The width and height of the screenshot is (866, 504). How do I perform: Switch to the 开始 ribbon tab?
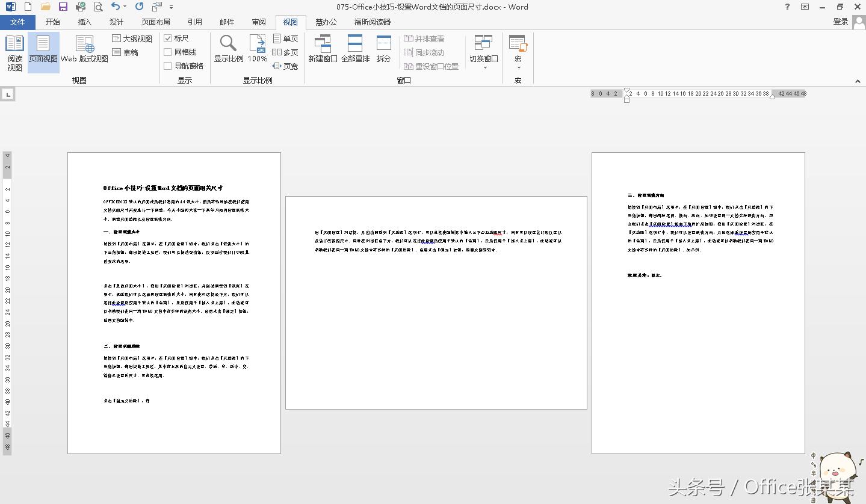[x=52, y=22]
